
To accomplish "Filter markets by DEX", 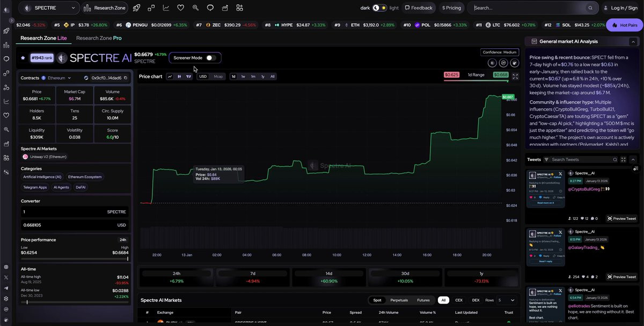I will [475, 300].
